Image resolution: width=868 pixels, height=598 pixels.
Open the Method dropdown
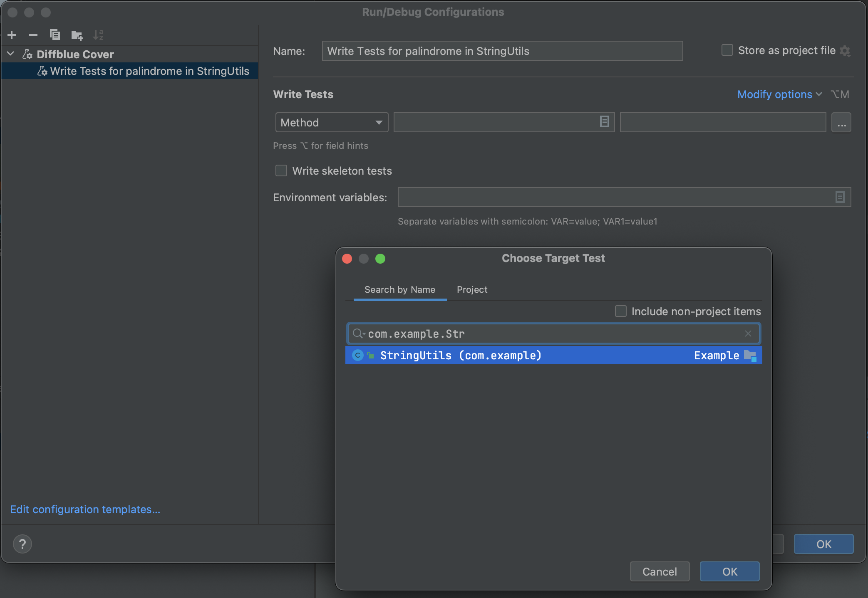pos(331,123)
